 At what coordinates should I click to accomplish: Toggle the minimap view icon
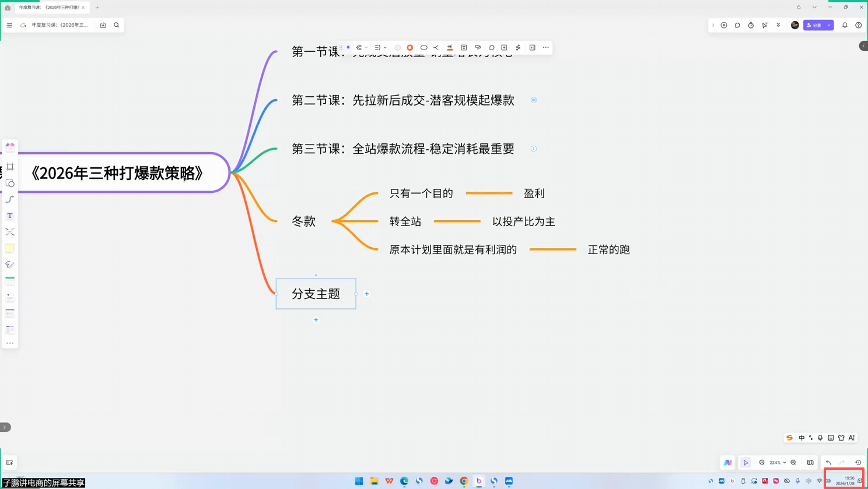(810, 463)
